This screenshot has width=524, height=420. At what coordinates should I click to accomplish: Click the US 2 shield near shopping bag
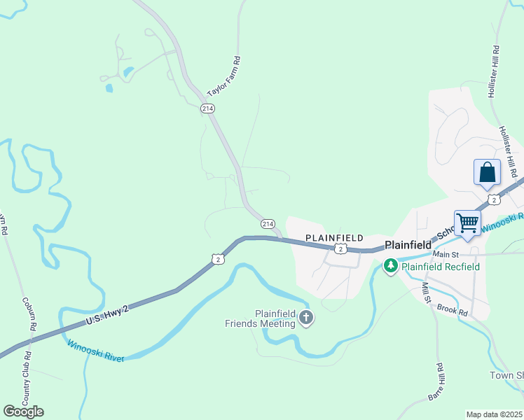pyautogui.click(x=494, y=199)
